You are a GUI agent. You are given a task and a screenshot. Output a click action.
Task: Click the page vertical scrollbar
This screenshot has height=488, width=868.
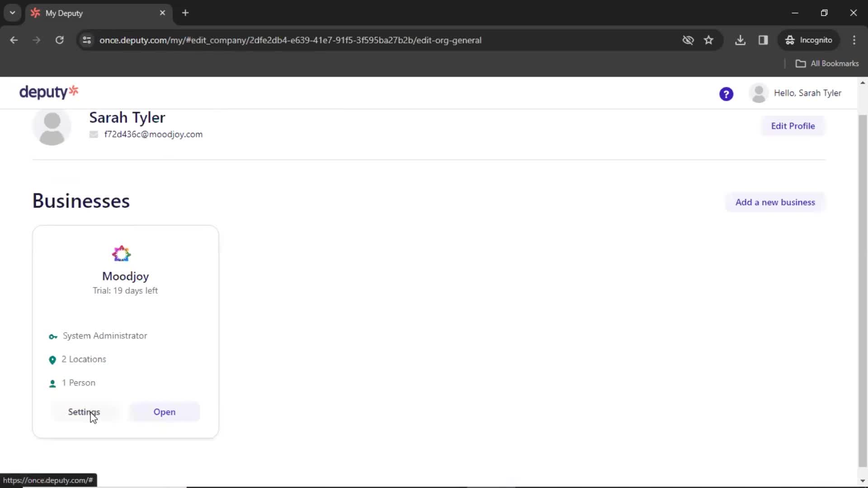862,289
